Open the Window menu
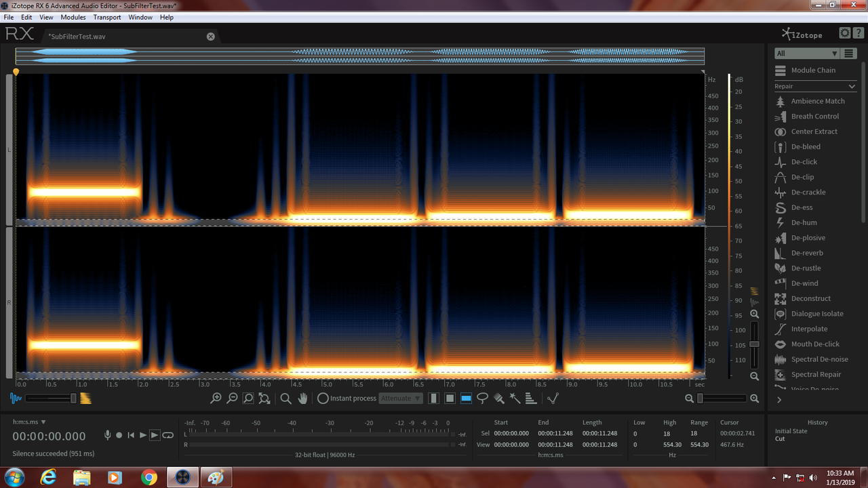Screen dimensions: 868x488 point(140,17)
